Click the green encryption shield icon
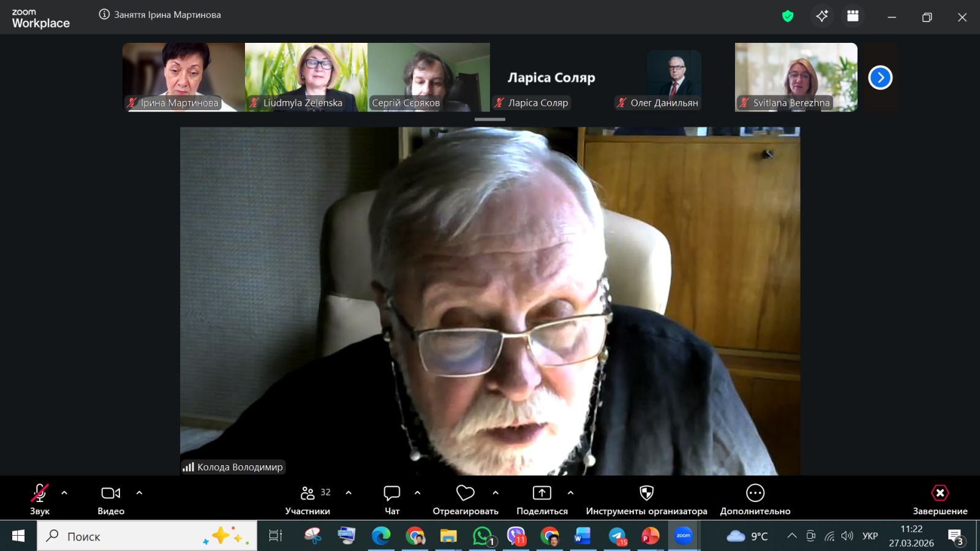980x551 pixels. [x=788, y=17]
